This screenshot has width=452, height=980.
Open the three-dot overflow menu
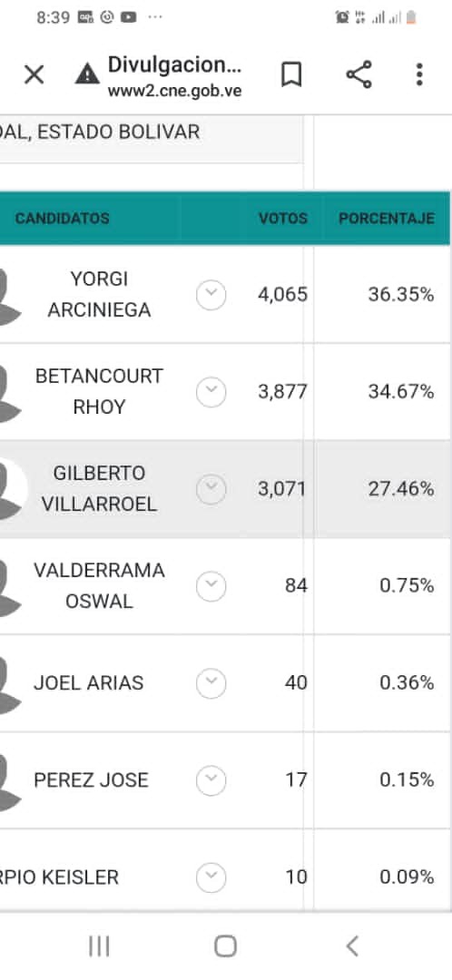tap(419, 74)
